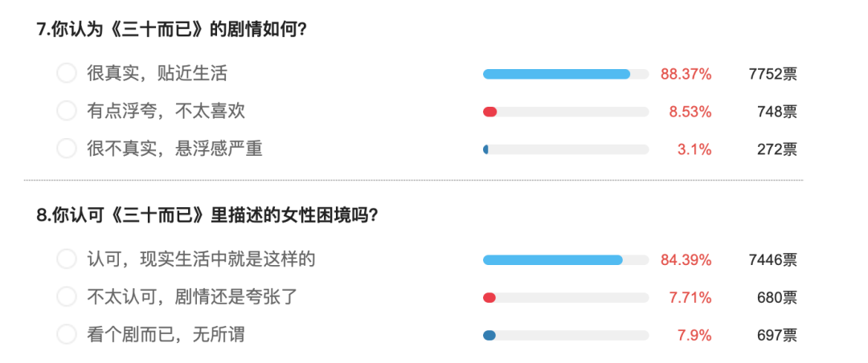Select the radio button for 很真实，贴近生活
Image resolution: width=868 pixels, height=363 pixels.
pos(67,74)
